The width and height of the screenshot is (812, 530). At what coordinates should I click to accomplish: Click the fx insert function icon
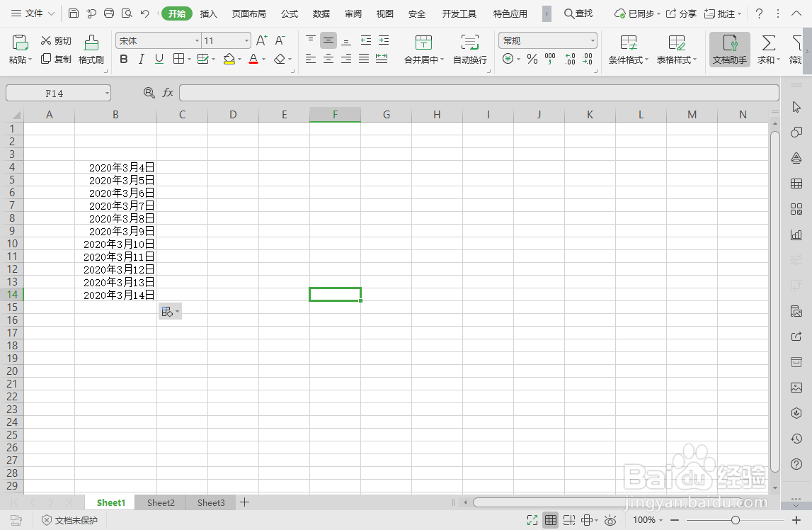(x=168, y=93)
